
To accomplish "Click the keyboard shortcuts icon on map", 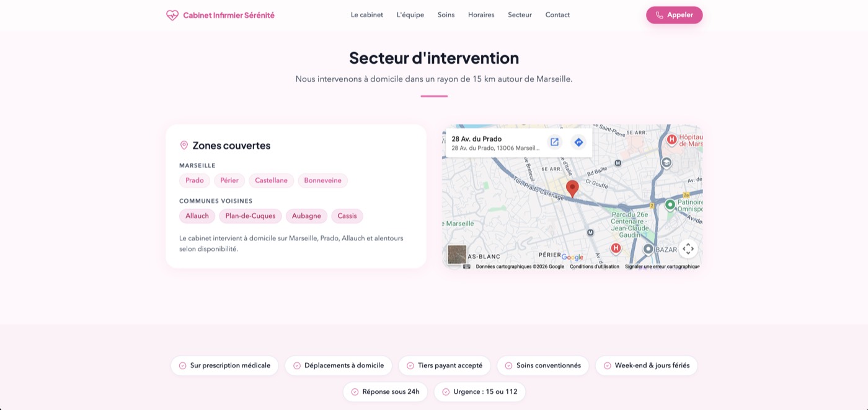I will coord(467,266).
